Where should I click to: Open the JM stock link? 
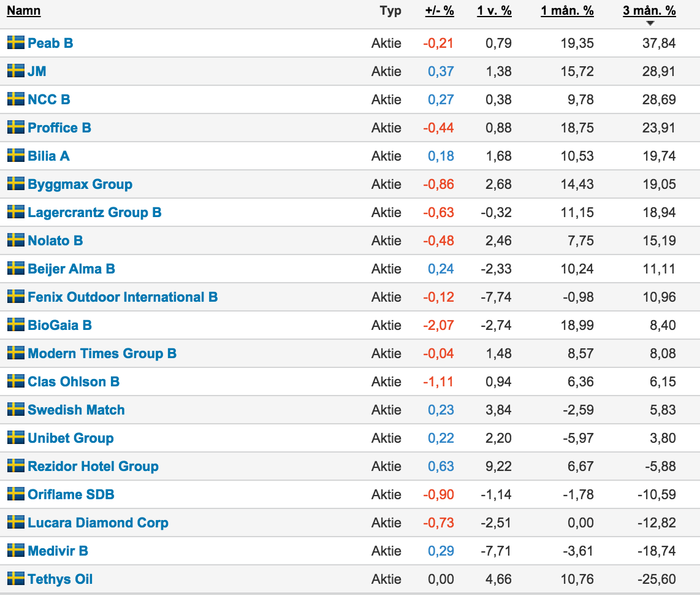point(37,71)
